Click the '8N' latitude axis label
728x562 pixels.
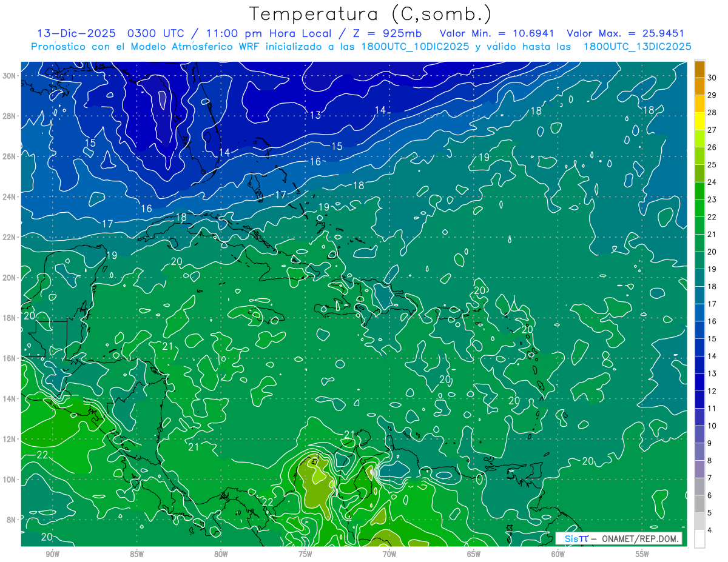[12, 520]
